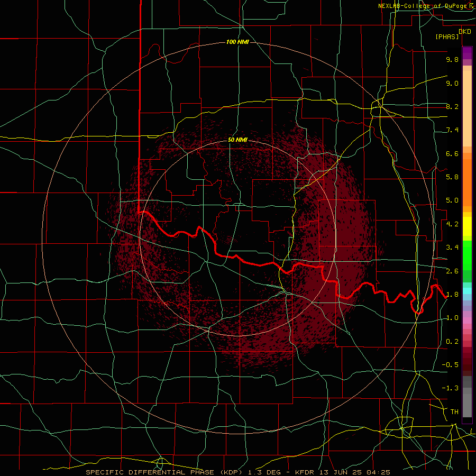Click the 7.4 value on the color scale
This screenshot has width=476, height=476.
[x=452, y=130]
